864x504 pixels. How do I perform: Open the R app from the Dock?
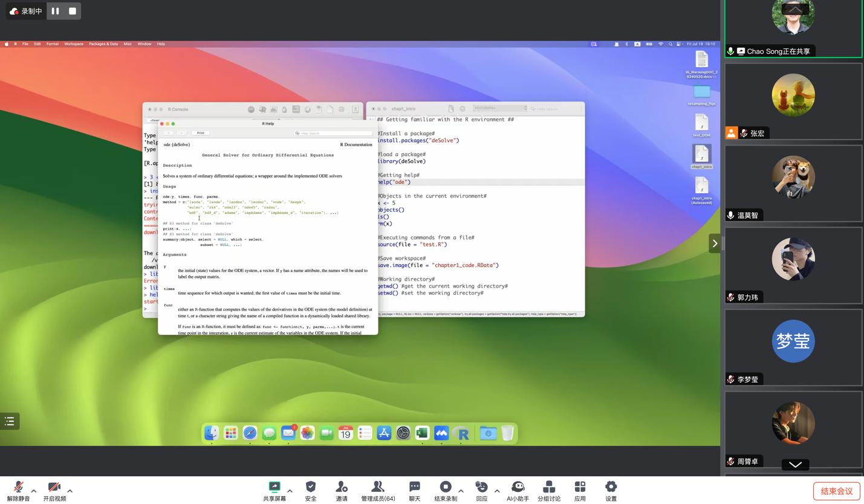(x=461, y=433)
